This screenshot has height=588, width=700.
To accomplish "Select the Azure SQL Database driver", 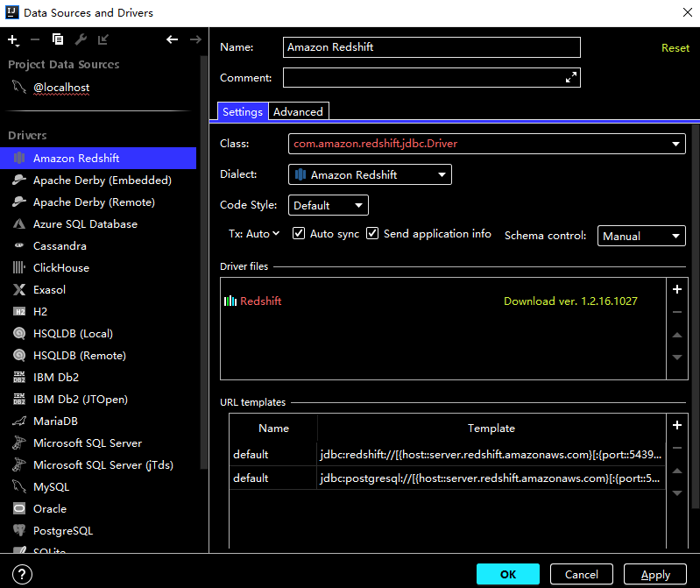I will pos(98,223).
